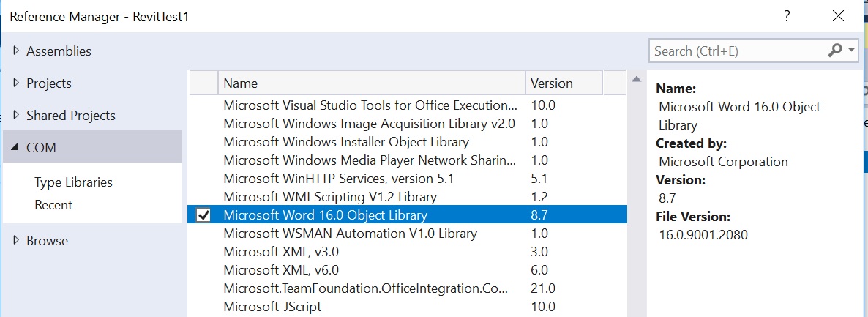Click the Help question mark icon
Screen dimensions: 868x317
coord(787,15)
